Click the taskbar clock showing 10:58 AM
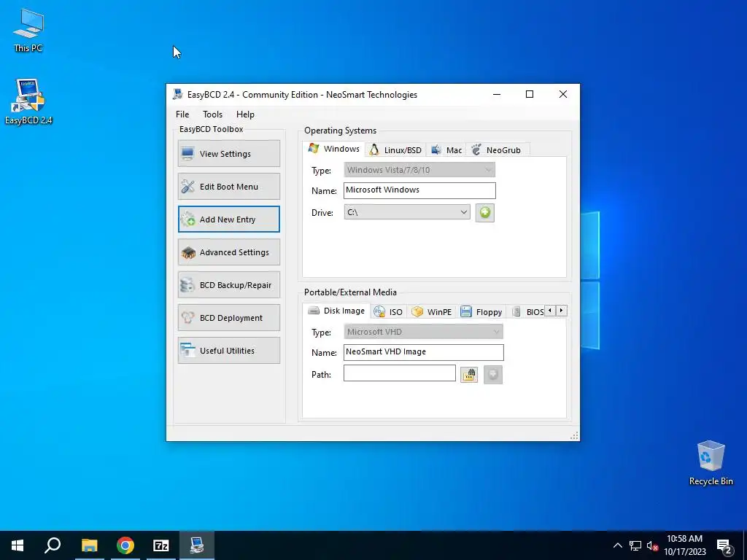747x560 pixels. (x=684, y=545)
